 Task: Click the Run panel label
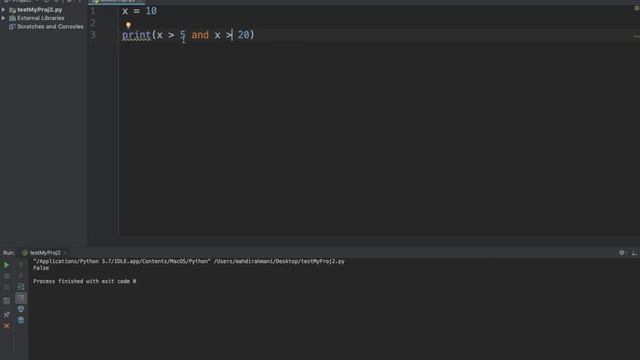point(8,253)
